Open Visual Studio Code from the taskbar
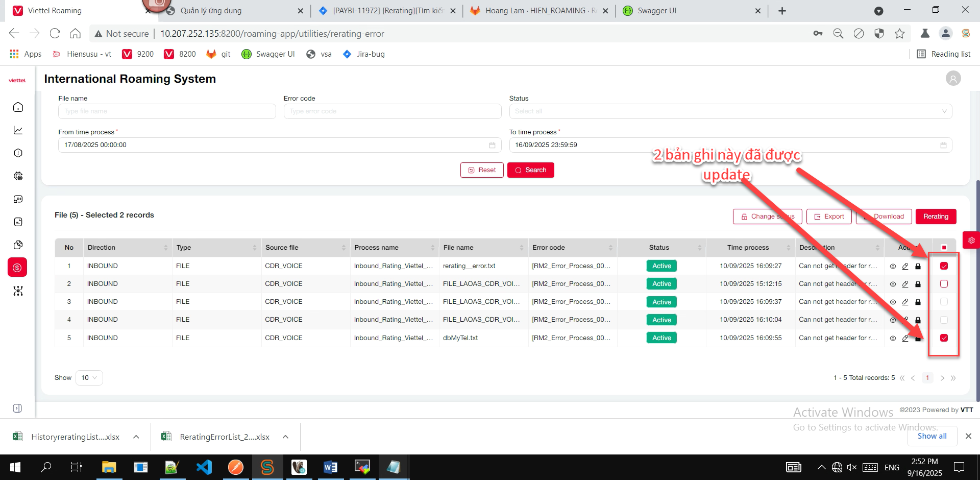This screenshot has height=480, width=980. (x=204, y=467)
